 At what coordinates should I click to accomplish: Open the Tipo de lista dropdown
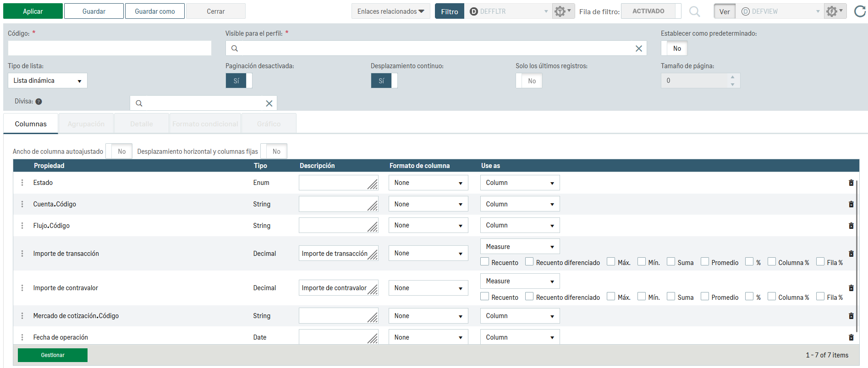47,81
